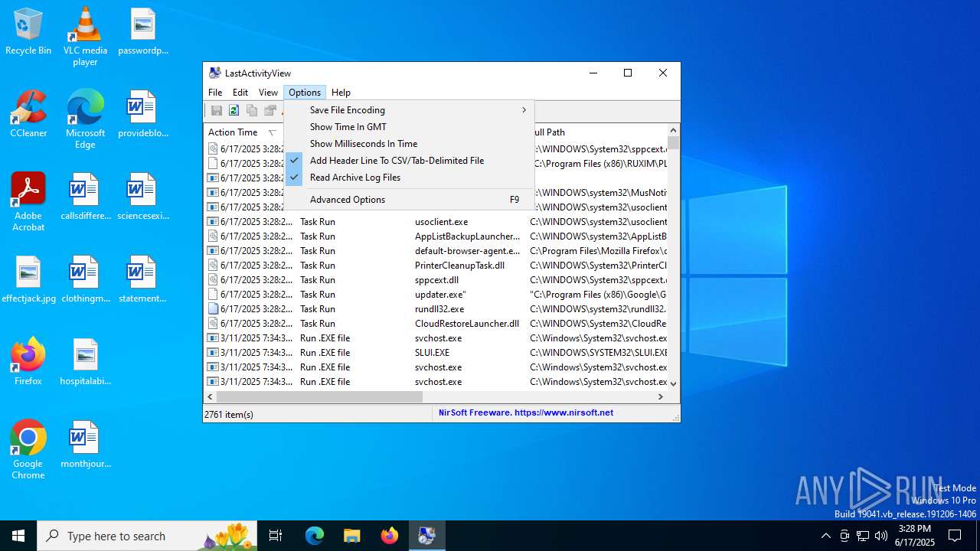Select the updater.exe" Task Run row

(x=436, y=295)
